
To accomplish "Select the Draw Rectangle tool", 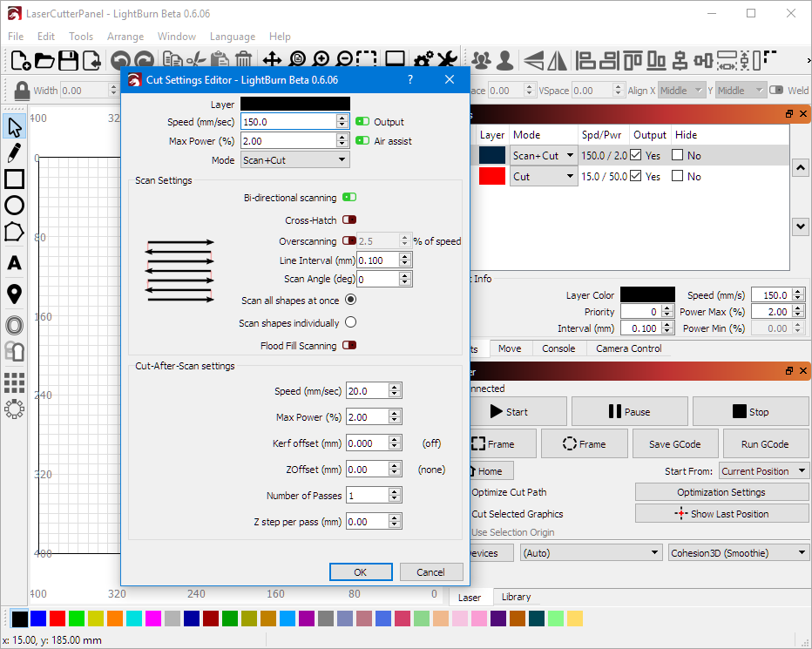I will click(14, 179).
